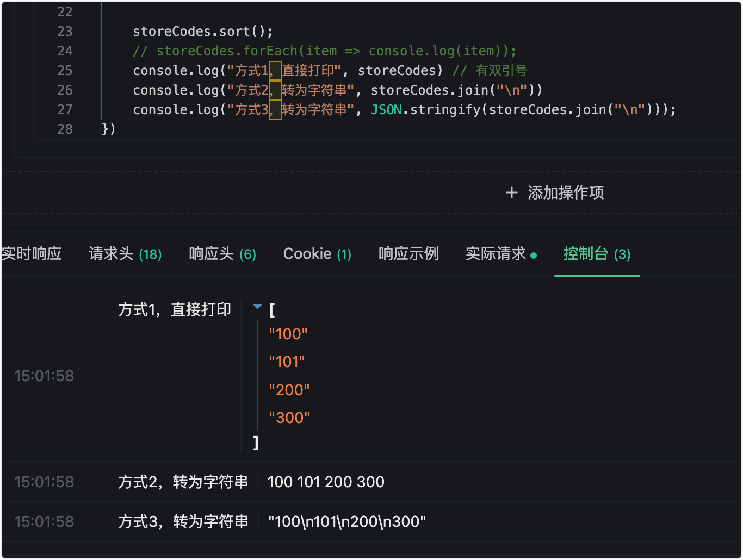
Task: Click the closing }) on line 28
Action: pyautogui.click(x=109, y=129)
